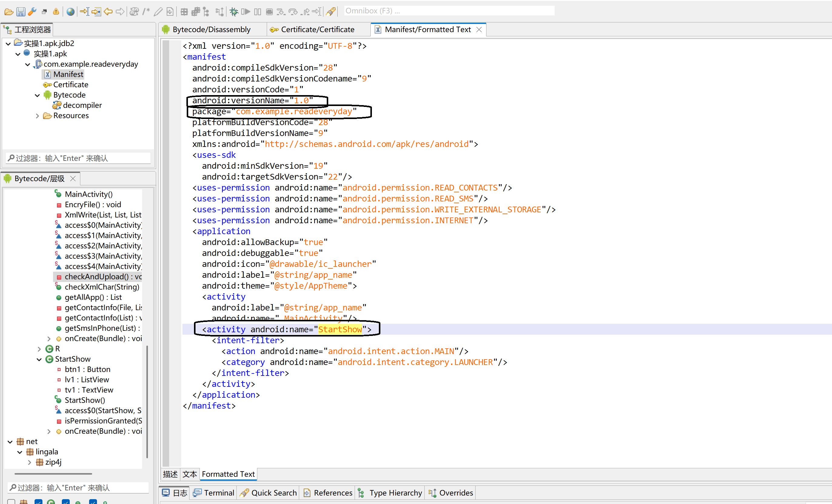The width and height of the screenshot is (832, 504).
Task: Expand the Resources folder node
Action: (x=38, y=116)
